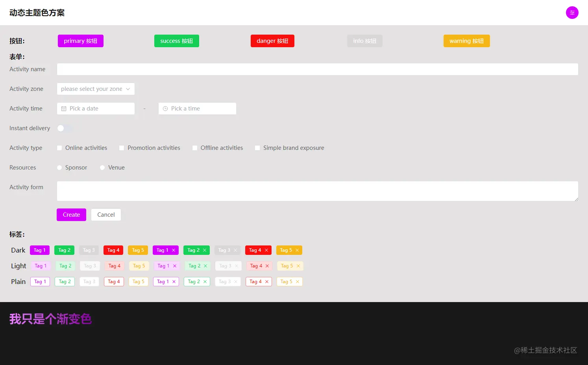Focus the Activity form text area
Screen dimensions: 588x365
[317, 191]
